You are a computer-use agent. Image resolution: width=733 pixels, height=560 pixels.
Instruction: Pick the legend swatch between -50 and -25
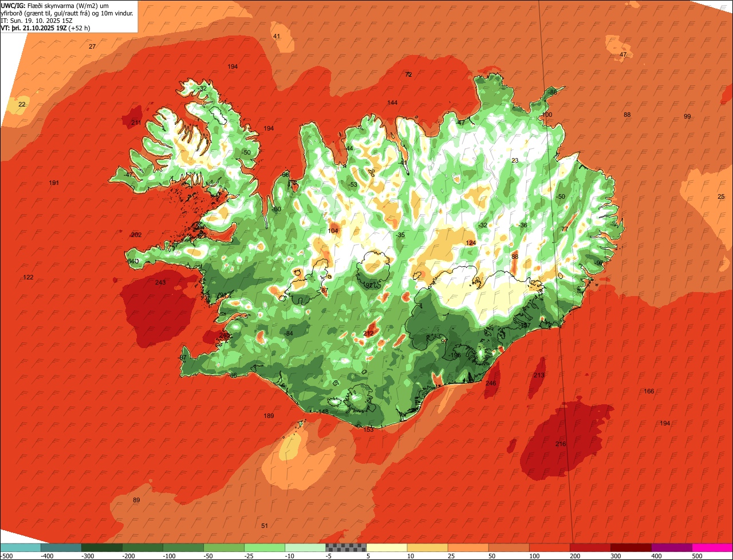tap(224, 548)
